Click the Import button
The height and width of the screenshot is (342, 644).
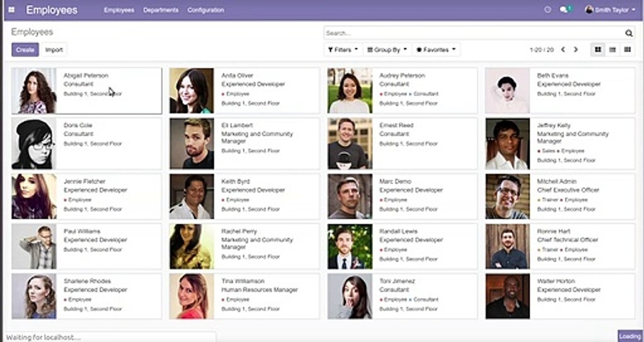[54, 49]
